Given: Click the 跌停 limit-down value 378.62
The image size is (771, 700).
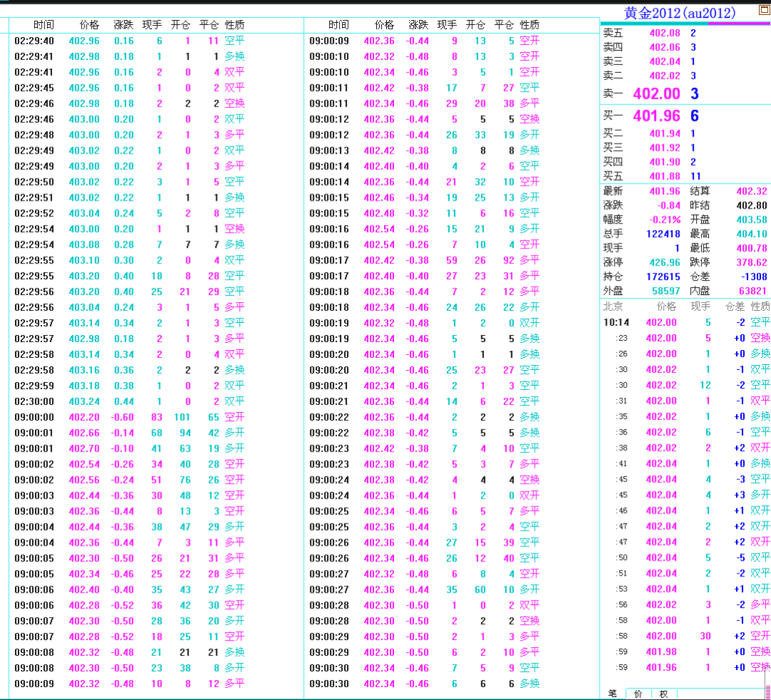Looking at the screenshot, I should [x=752, y=262].
